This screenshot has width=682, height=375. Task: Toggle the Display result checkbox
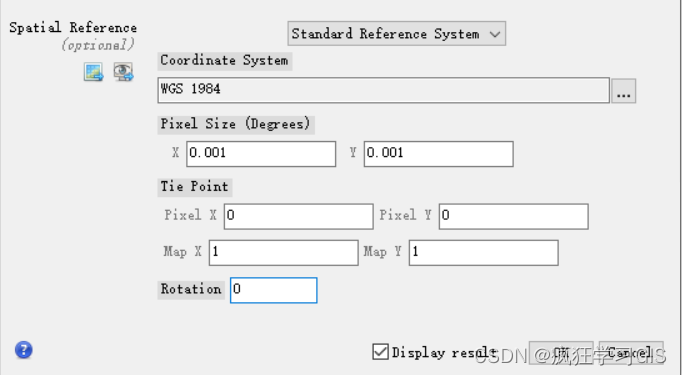[x=380, y=352]
